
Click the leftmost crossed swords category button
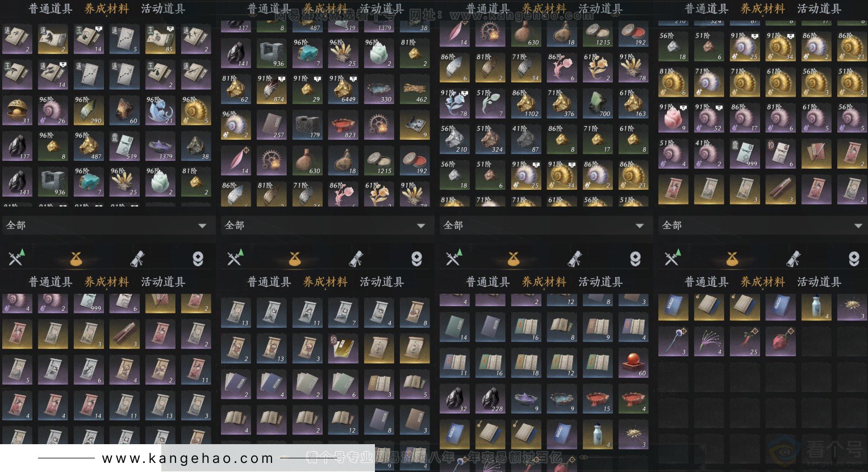pos(15,258)
